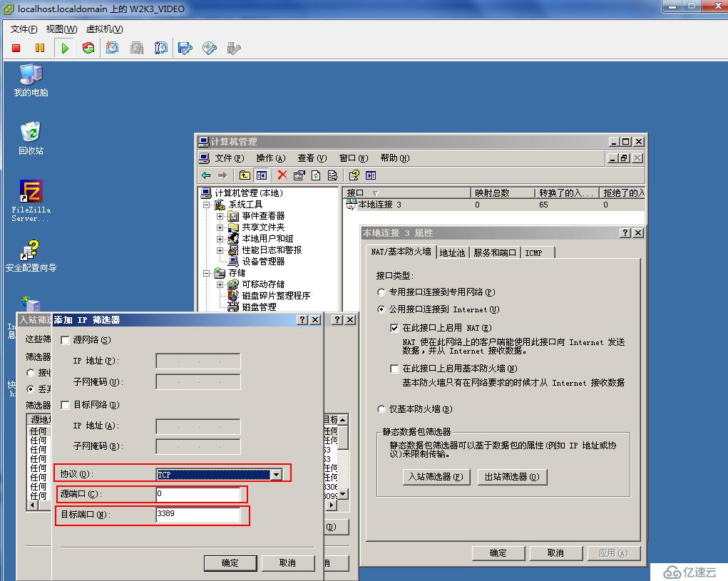The image size is (728, 581).
Task: Click the 入站筛选器 button
Action: point(436,477)
